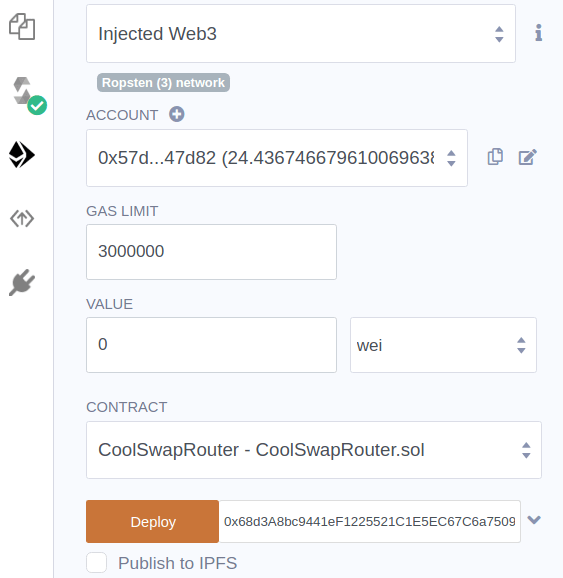Open the wei unit dropdown
Screen dimensions: 563x578
tap(443, 345)
